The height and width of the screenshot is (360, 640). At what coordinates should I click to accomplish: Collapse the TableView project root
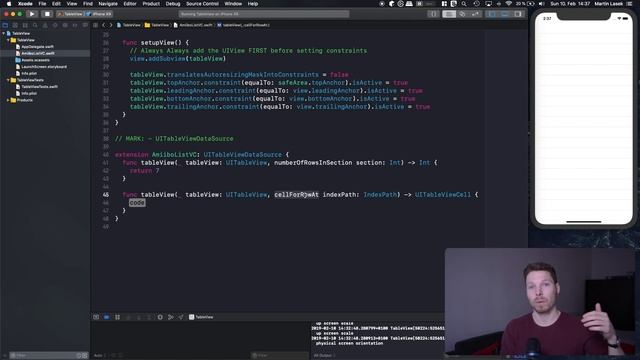tap(4, 33)
